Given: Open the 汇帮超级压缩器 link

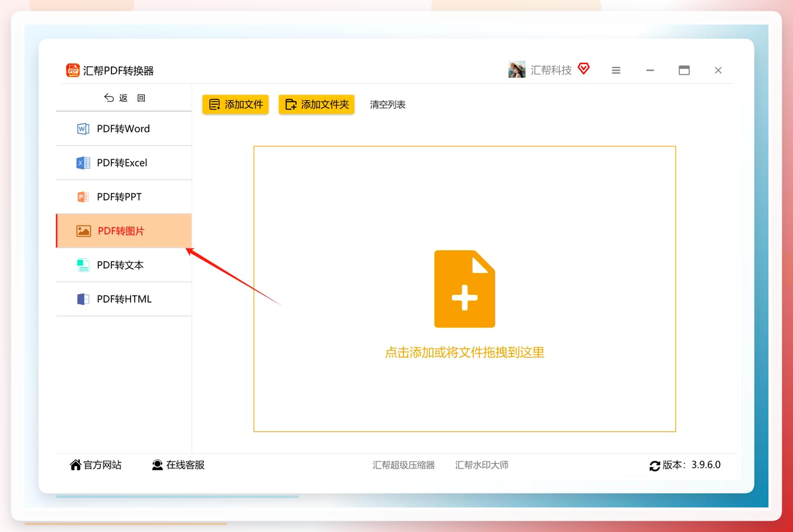Looking at the screenshot, I should (404, 465).
